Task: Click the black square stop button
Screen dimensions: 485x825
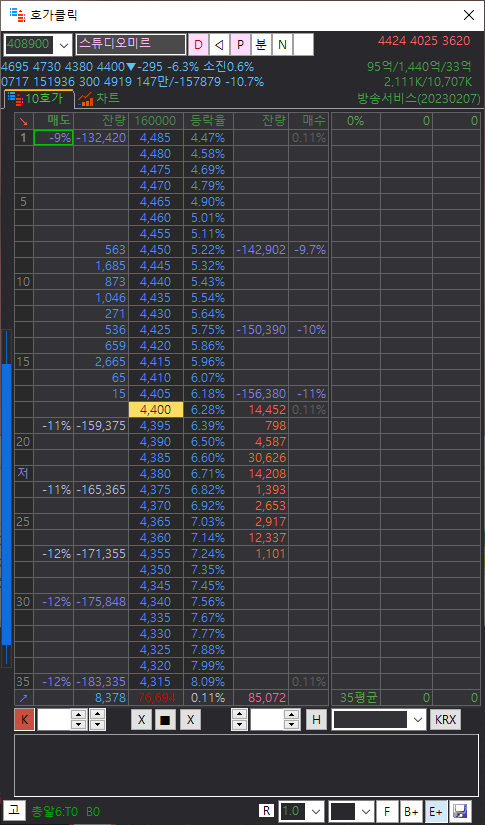Action: pos(166,720)
